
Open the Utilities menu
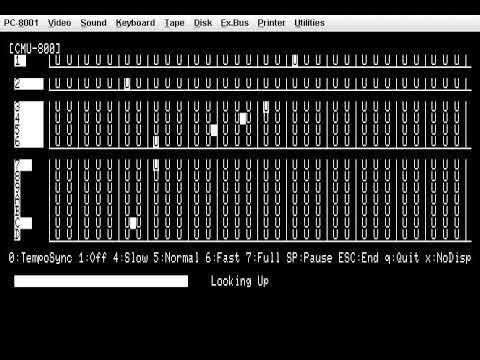pyautogui.click(x=309, y=23)
